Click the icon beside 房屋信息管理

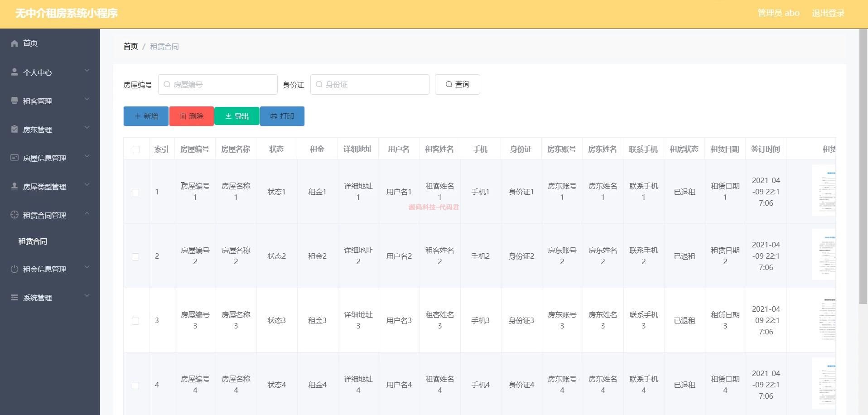(14, 158)
